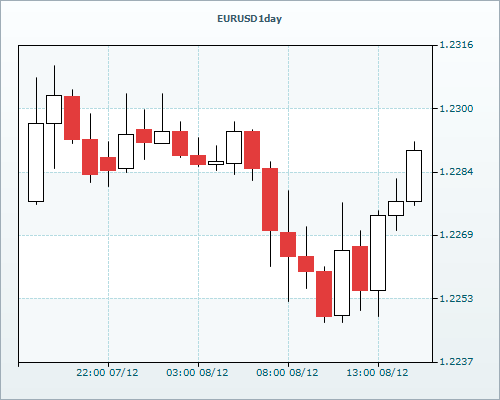Image resolution: width=500 pixels, height=400 pixels.
Task: Click the 03:00 08/12 time label
Action: point(197,372)
